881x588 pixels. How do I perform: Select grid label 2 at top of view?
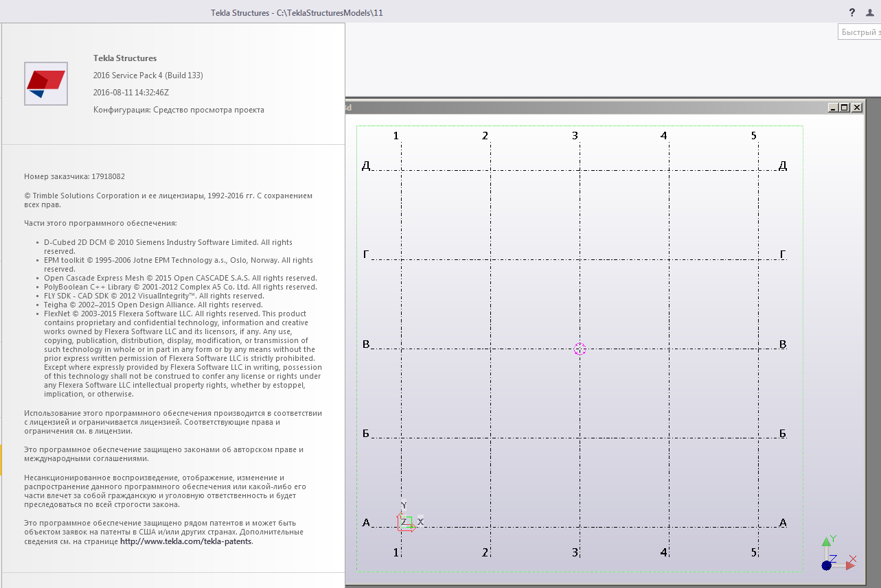point(485,136)
